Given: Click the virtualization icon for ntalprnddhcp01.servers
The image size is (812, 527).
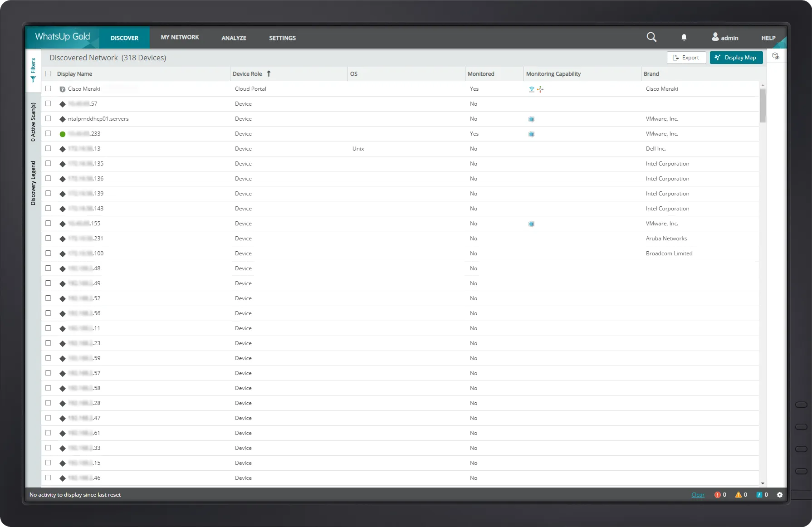Looking at the screenshot, I should [531, 119].
